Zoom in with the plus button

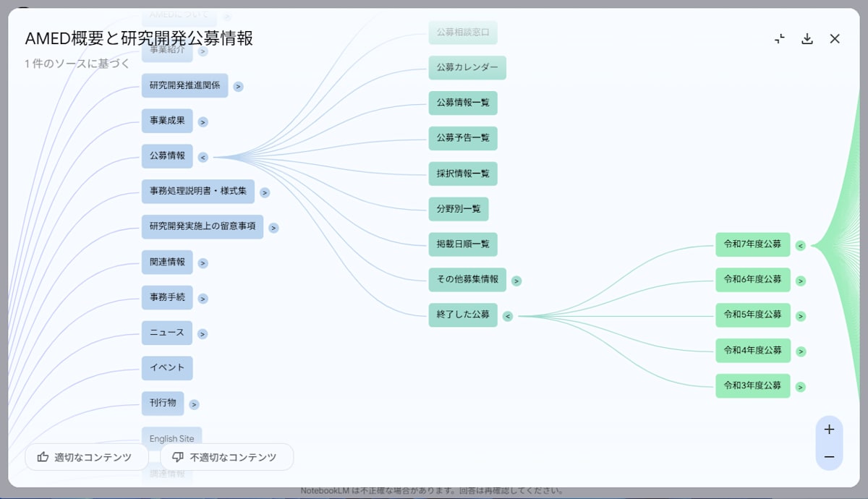pyautogui.click(x=829, y=430)
